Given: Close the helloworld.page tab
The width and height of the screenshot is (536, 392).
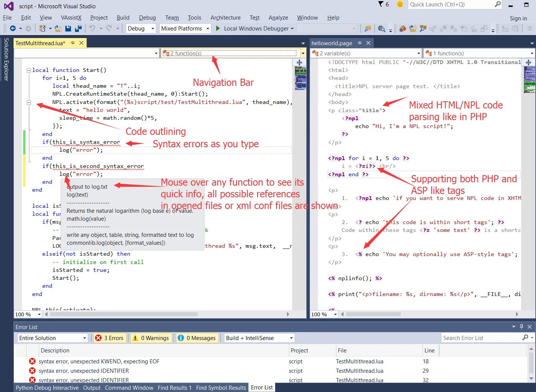Looking at the screenshot, I should 368,43.
